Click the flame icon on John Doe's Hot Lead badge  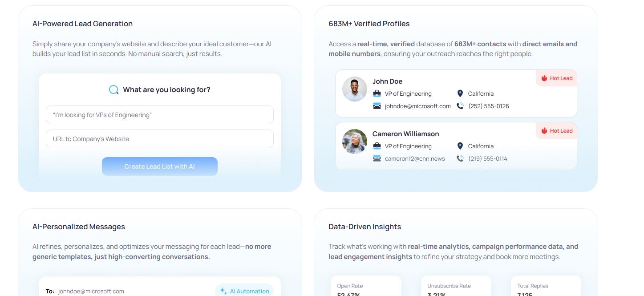(544, 78)
